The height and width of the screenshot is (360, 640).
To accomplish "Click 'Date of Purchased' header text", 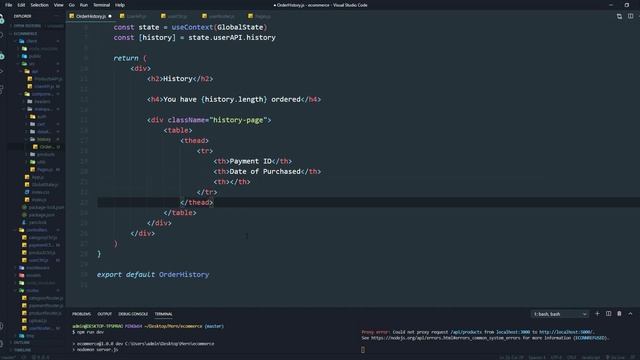I will coord(265,171).
